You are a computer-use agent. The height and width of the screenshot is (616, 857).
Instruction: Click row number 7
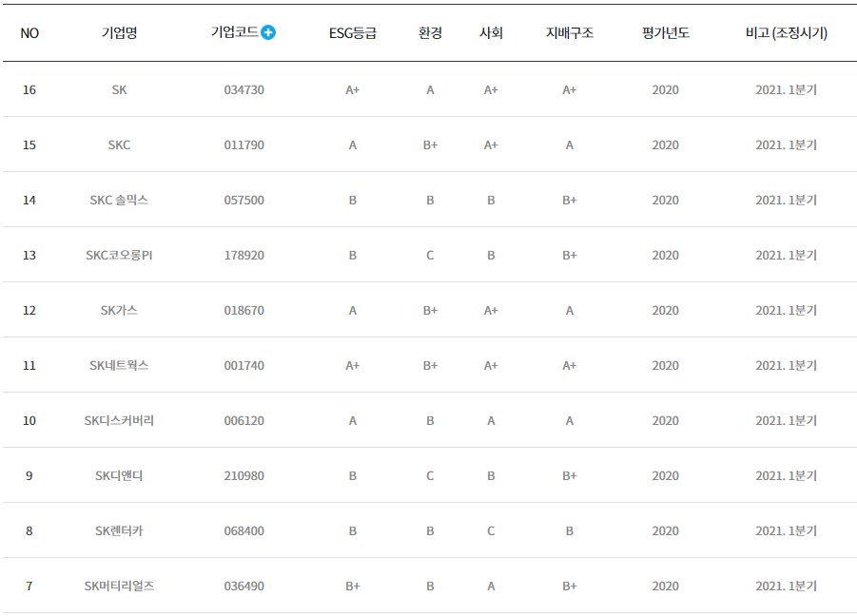coord(29,586)
